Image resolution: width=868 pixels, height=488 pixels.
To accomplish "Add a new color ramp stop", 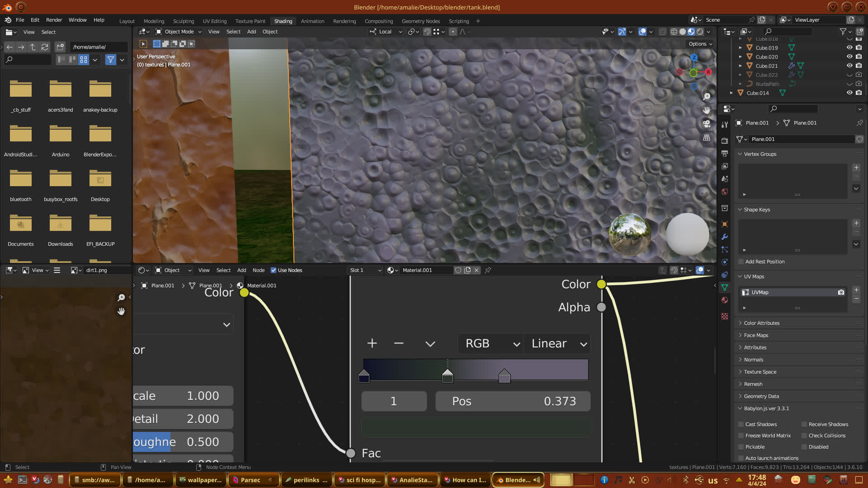I will coord(372,343).
